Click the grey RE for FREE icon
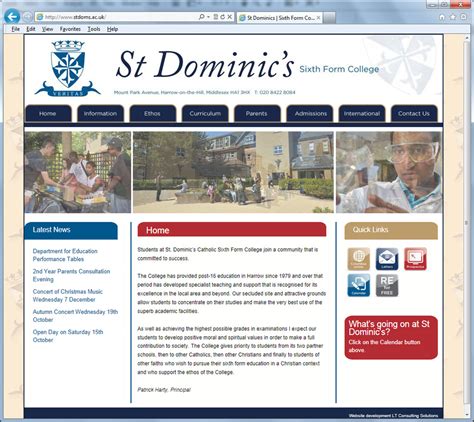The width and height of the screenshot is (474, 422). [x=387, y=285]
